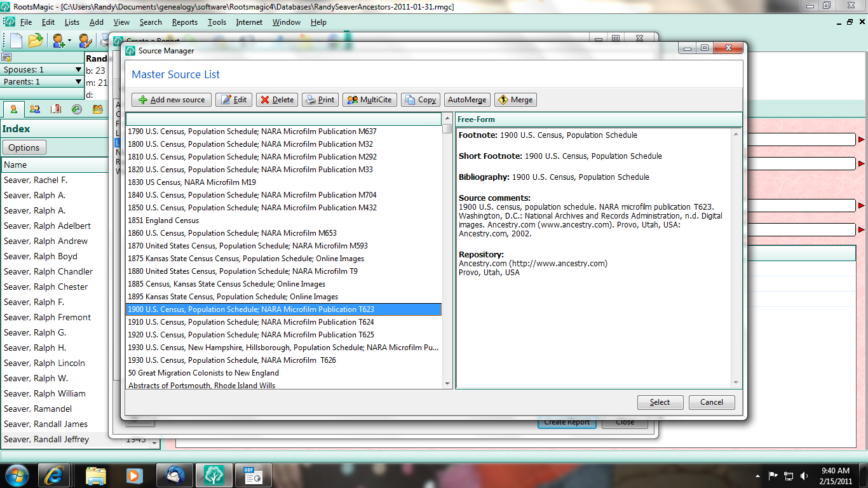Open the dropdown arrow beside Add person icon
This screenshot has width=868, height=488.
69,41
